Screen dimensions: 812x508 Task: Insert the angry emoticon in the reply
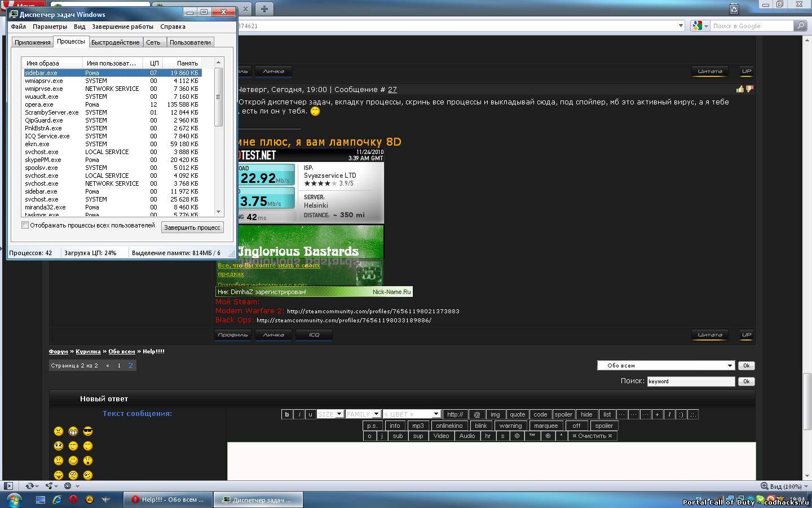tap(59, 431)
